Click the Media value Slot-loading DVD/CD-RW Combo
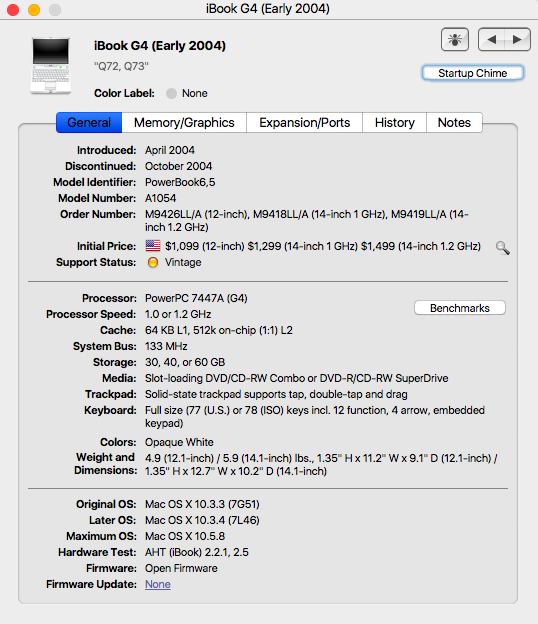Image resolution: width=538 pixels, height=624 pixels. click(296, 378)
